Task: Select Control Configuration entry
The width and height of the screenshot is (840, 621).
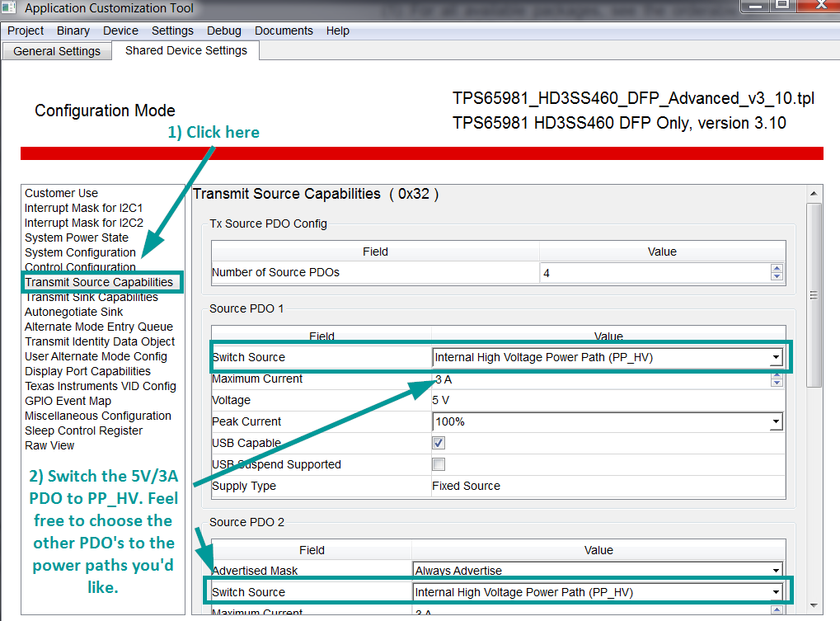Action: click(x=80, y=266)
